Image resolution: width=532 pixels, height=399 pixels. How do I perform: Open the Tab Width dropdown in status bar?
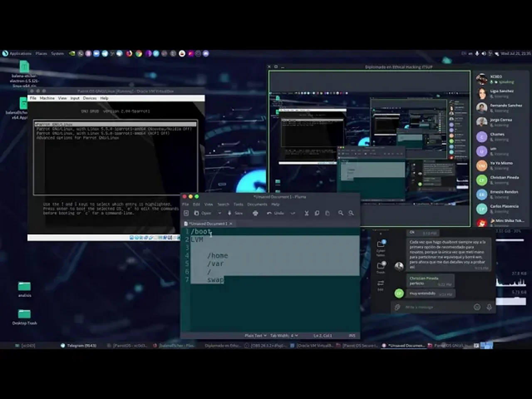click(284, 335)
